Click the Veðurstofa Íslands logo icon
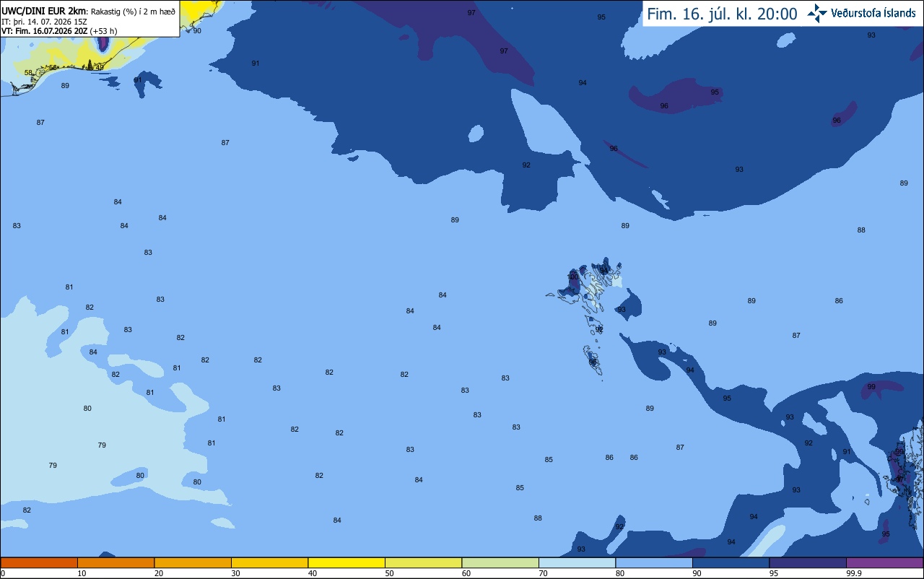The height and width of the screenshot is (579, 924). coord(818,13)
